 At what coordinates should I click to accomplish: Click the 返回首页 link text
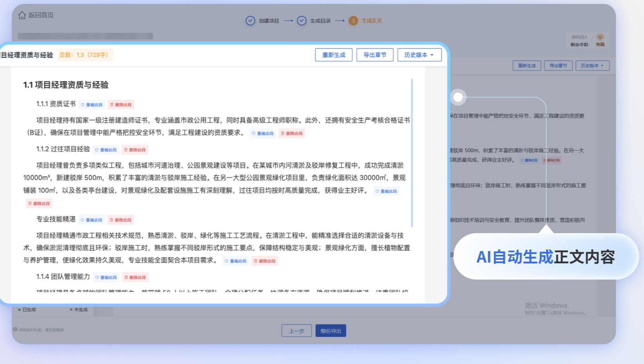coord(41,15)
